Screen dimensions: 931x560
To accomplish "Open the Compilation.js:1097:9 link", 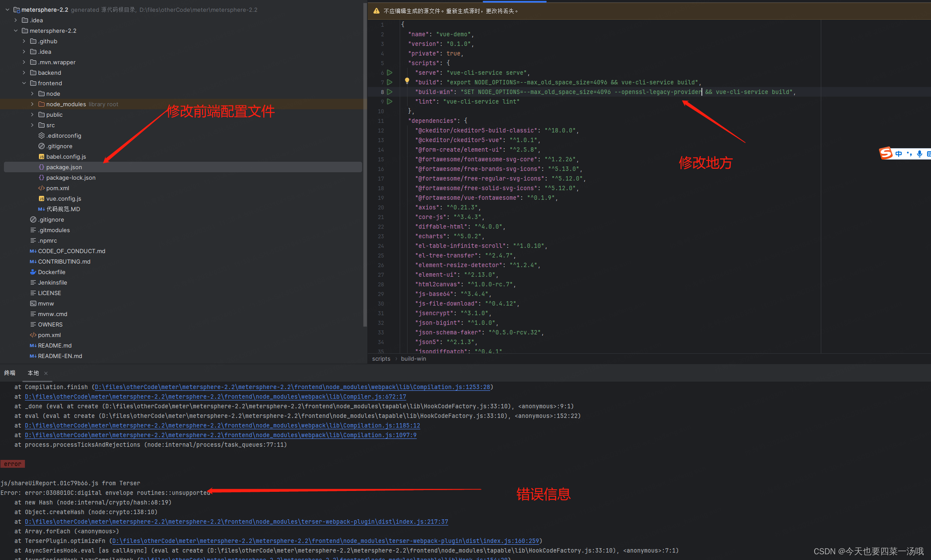I will coord(221,435).
